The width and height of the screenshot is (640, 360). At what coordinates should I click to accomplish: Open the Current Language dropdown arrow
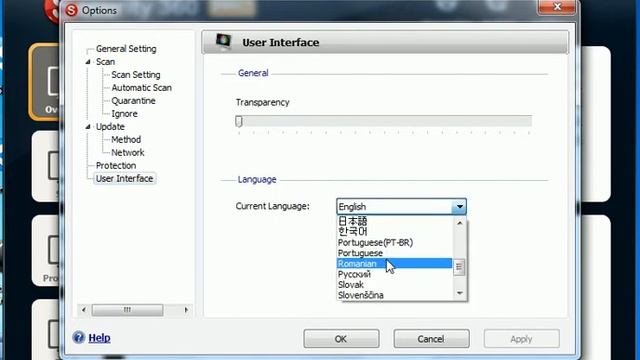click(459, 207)
